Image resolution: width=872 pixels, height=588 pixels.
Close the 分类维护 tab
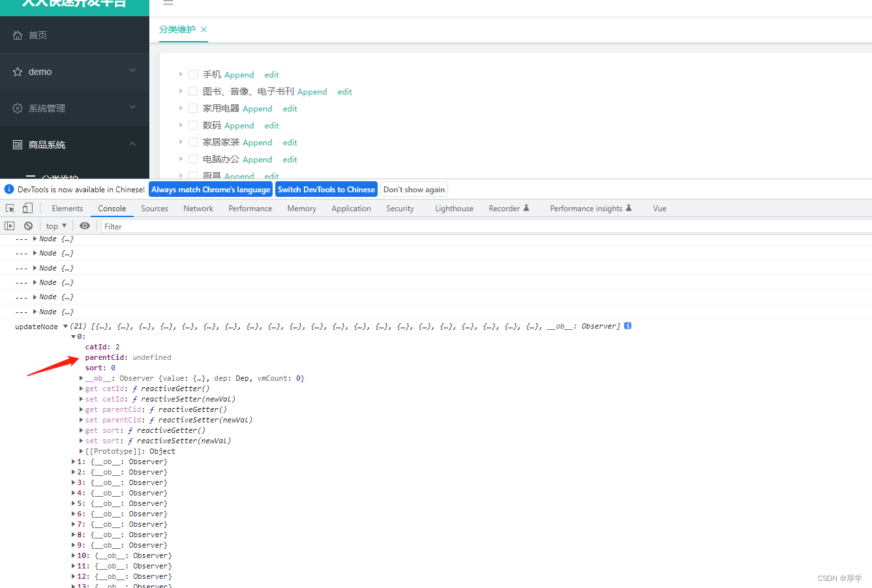[x=203, y=29]
